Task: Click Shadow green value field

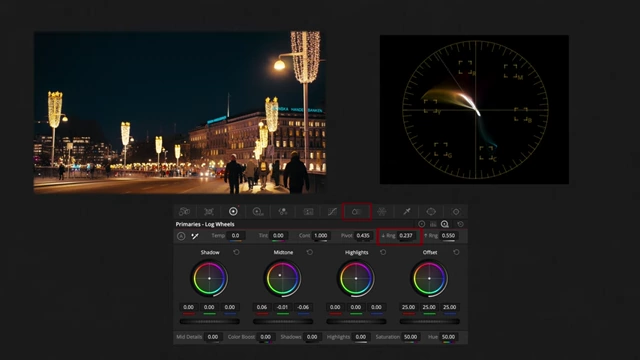Action: coord(209,307)
